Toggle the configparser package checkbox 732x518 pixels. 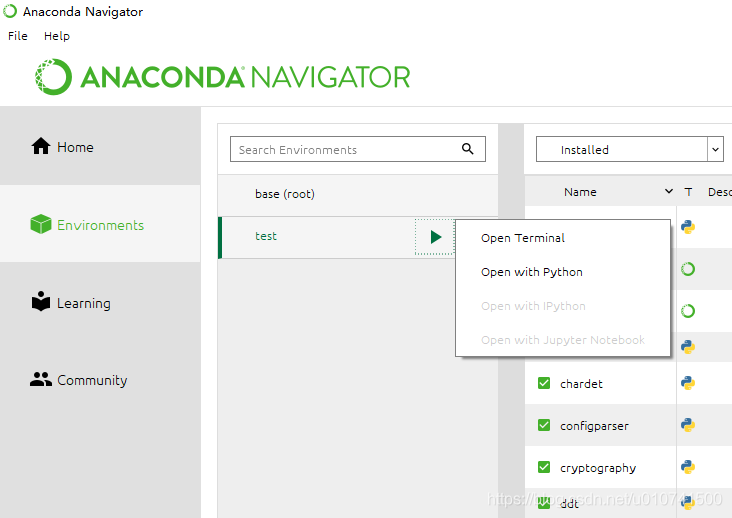pyautogui.click(x=544, y=425)
